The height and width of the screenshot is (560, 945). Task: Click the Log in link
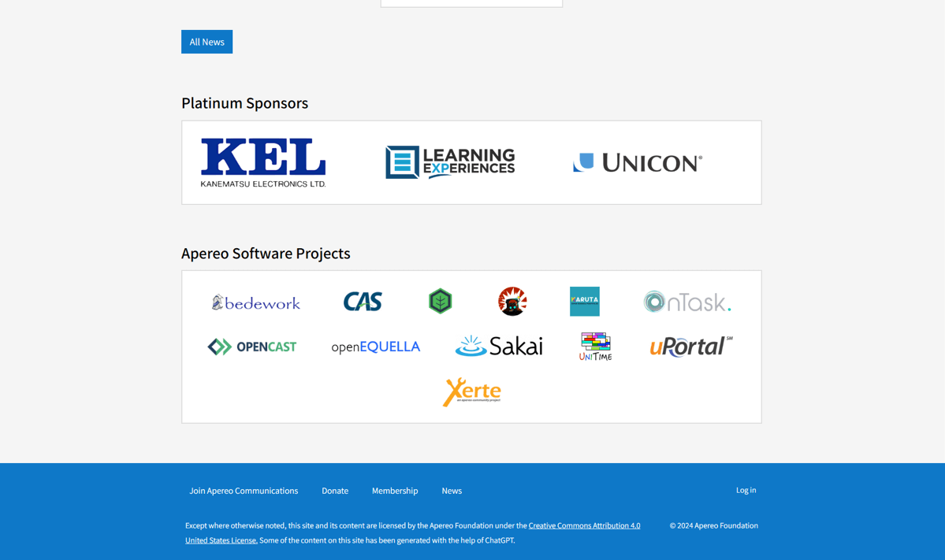coord(746,490)
